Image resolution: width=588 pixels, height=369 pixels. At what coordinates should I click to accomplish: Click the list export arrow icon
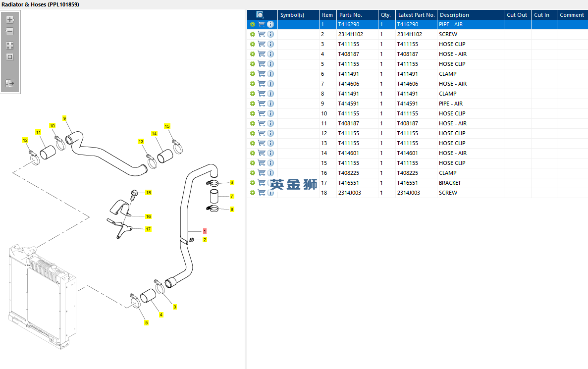click(10, 83)
